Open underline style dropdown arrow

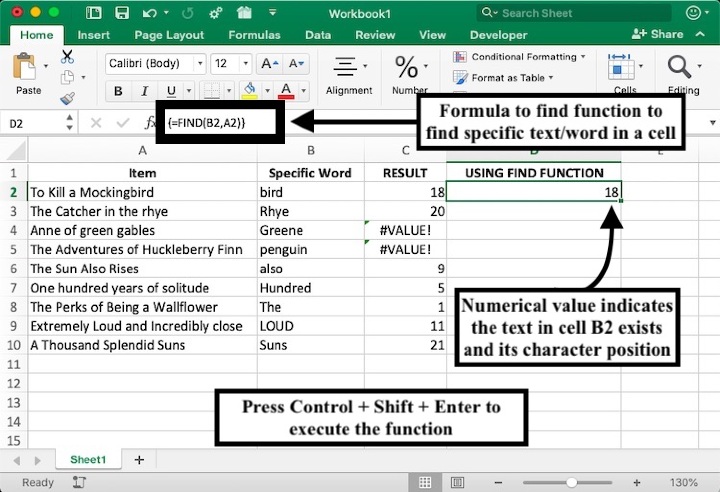click(x=188, y=91)
